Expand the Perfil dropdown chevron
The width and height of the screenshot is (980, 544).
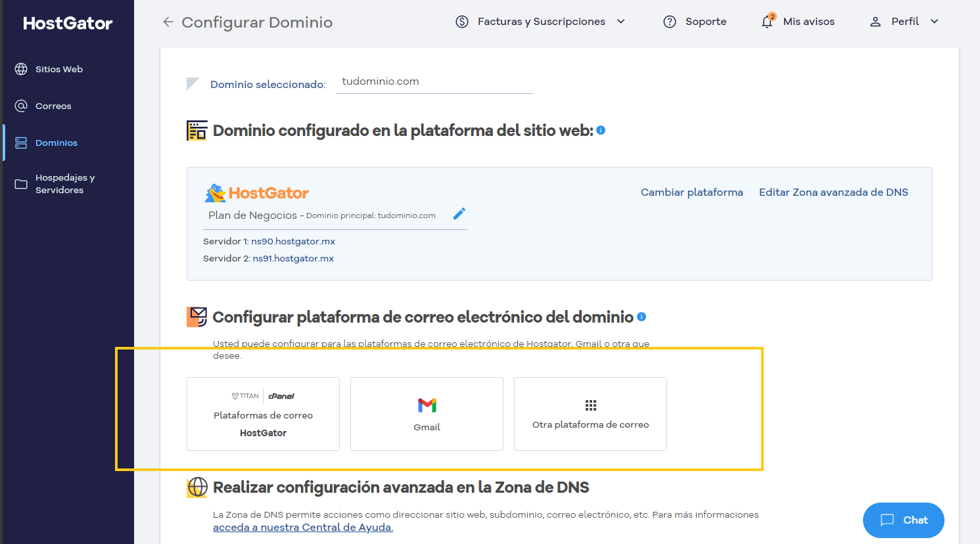(x=935, y=22)
